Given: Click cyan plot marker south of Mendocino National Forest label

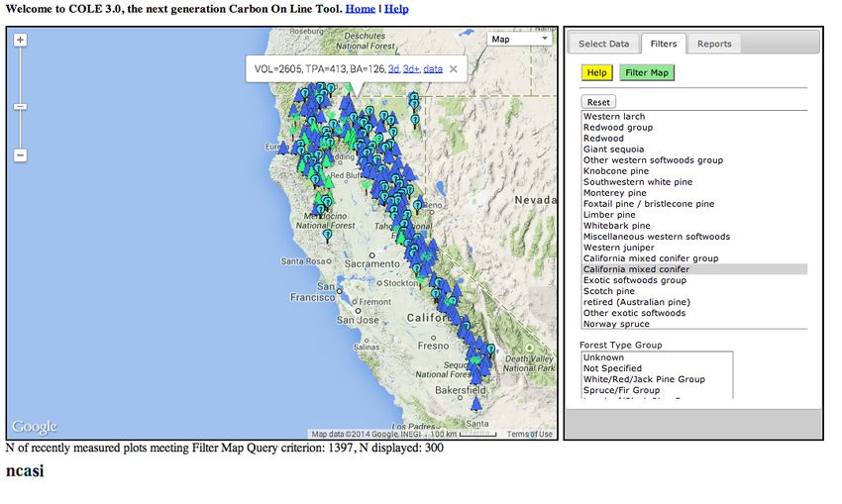Looking at the screenshot, I should click(327, 236).
